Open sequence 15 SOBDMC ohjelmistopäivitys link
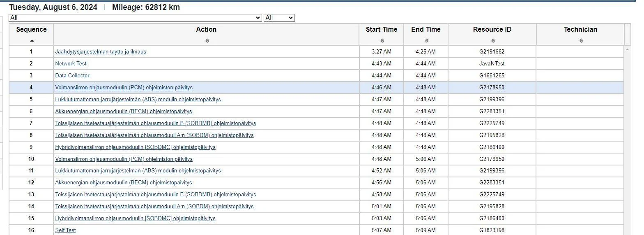Viewport: 644px width, 235px height. click(136, 219)
